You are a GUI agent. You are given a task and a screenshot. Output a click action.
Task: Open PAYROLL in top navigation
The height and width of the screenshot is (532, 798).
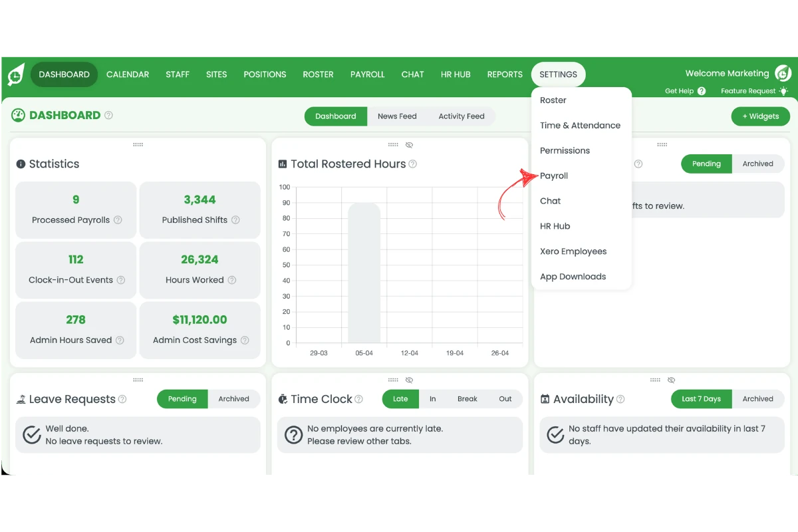[x=368, y=74]
